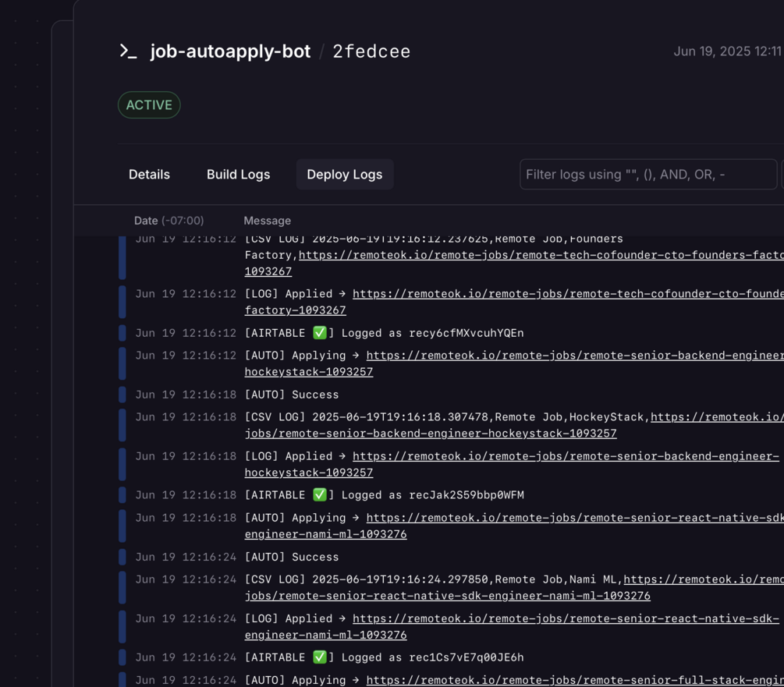Click green checkmark on recJak2S59bbp0WFM Airtable row
This screenshot has width=784, height=687.
[320, 494]
